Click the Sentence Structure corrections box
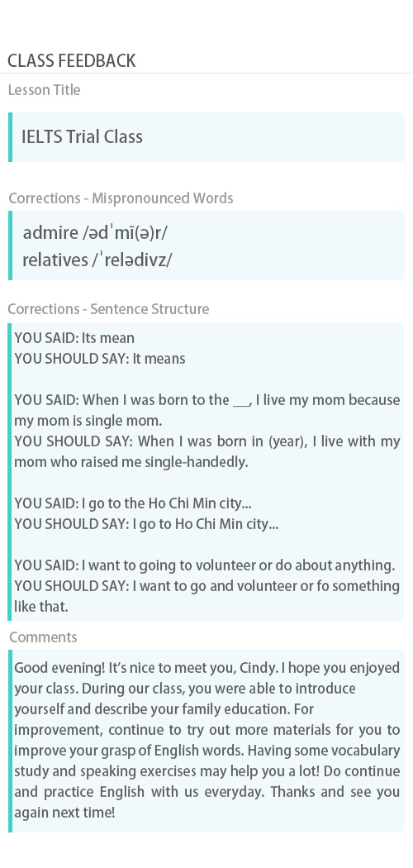 coord(206,472)
